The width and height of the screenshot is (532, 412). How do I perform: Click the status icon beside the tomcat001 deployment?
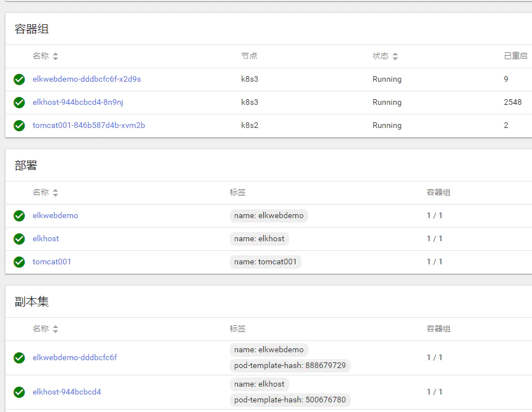point(19,262)
